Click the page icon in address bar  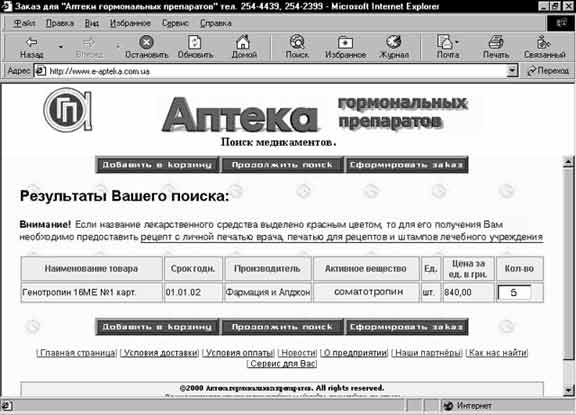(x=40, y=71)
